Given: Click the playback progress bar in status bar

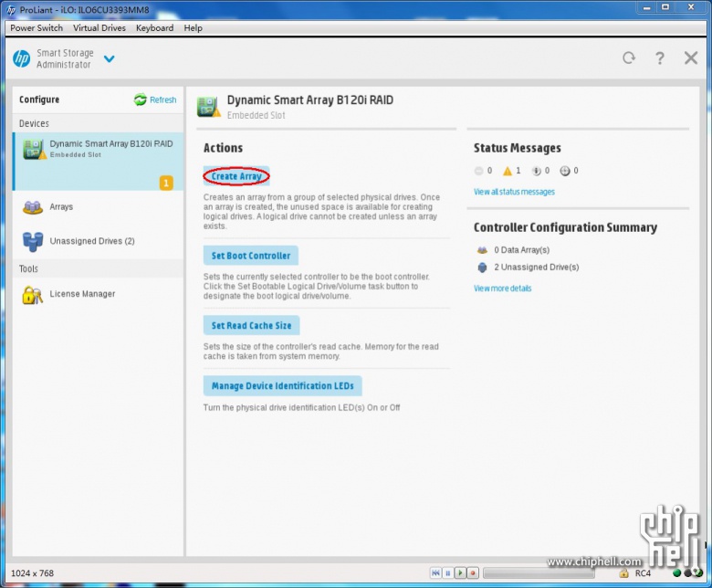Looking at the screenshot, I should pyautogui.click(x=539, y=573).
